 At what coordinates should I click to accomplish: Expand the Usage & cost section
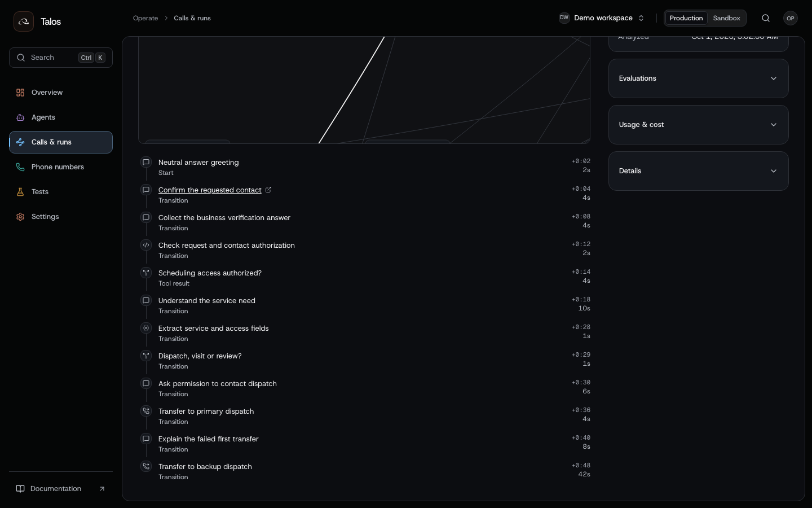698,125
